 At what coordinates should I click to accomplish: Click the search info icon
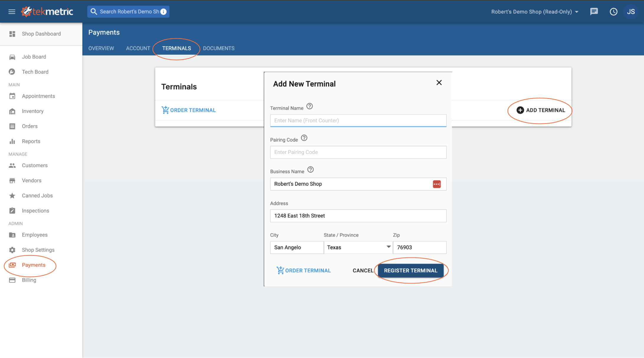(163, 12)
